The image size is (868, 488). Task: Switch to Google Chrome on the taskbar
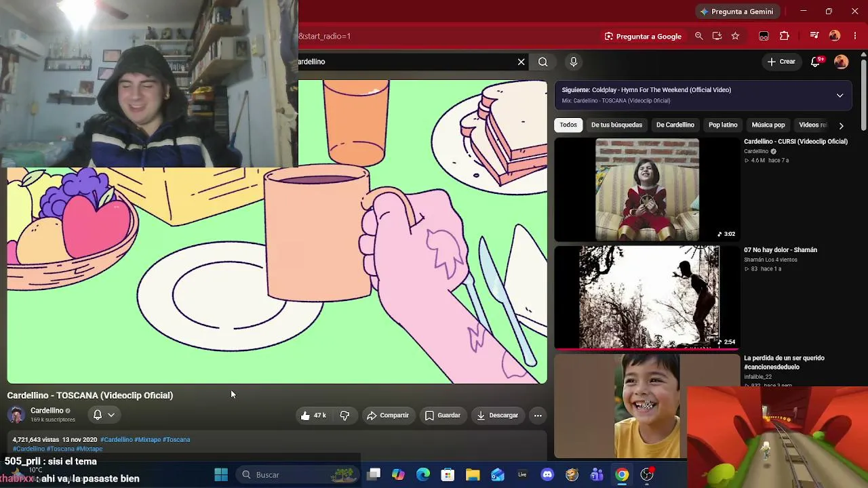(x=622, y=474)
